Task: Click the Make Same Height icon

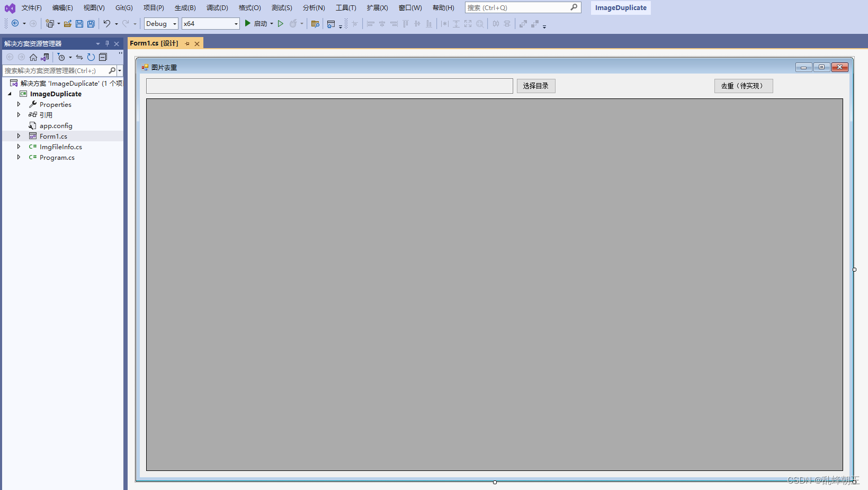Action: point(456,23)
